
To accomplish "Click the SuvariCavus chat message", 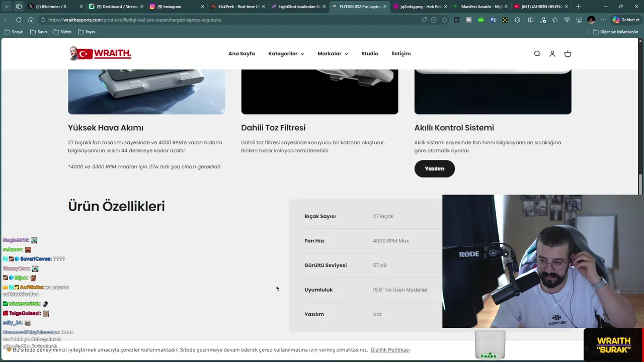I will [x=34, y=259].
